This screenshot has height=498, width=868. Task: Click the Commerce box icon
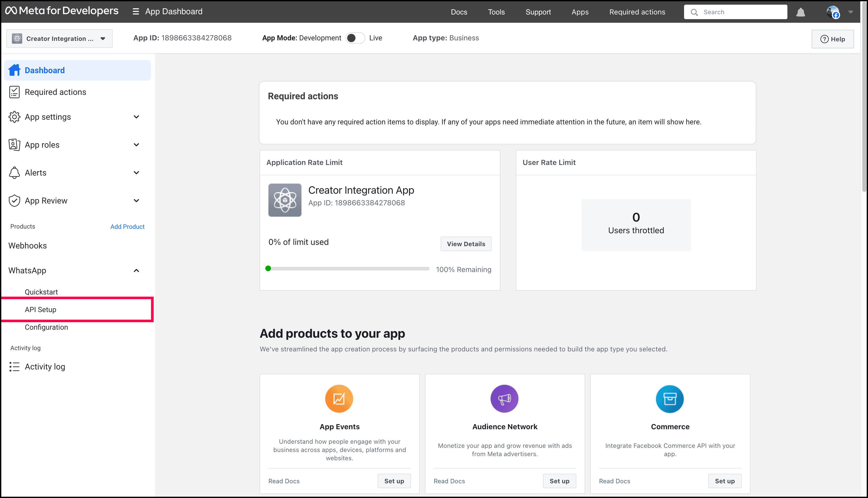(670, 399)
